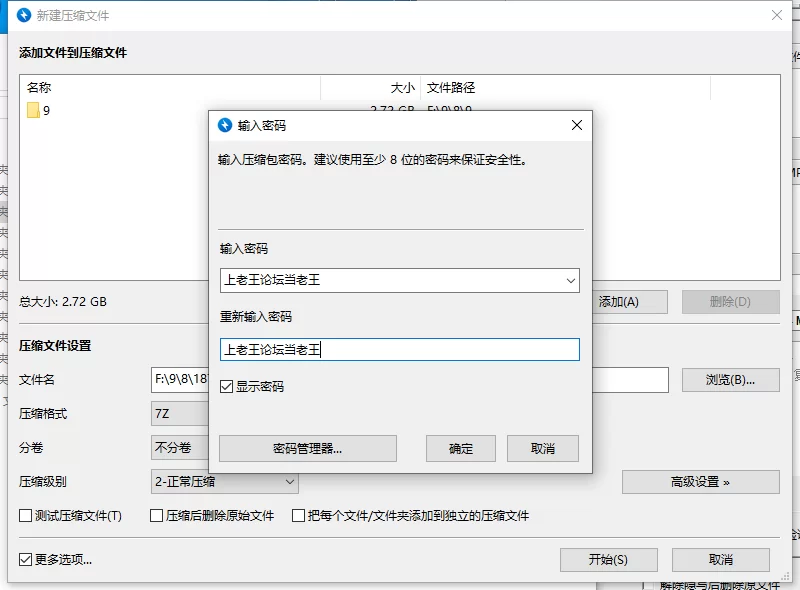The width and height of the screenshot is (800, 590).
Task: Click the 浏览(B)... button
Action: pos(731,380)
